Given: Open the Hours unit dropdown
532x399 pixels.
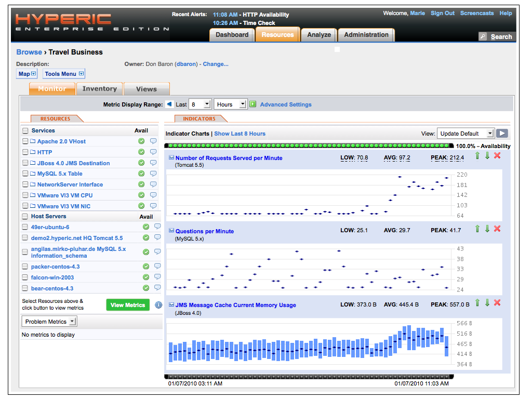Looking at the screenshot, I should point(230,104).
